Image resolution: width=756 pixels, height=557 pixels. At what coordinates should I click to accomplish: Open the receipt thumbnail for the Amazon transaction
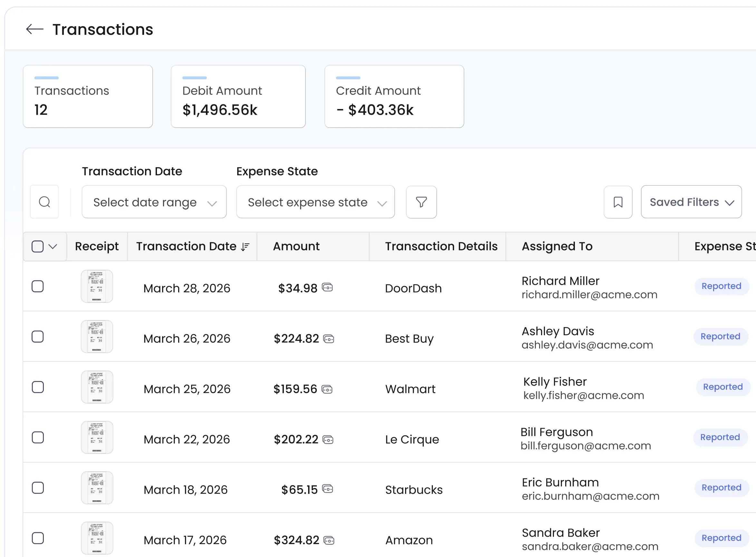tap(97, 538)
